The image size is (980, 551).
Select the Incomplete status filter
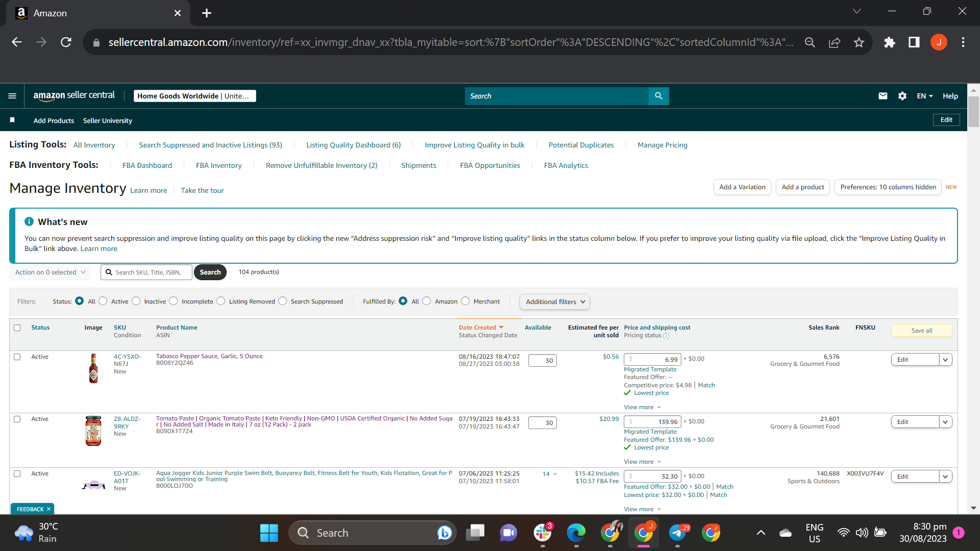(174, 301)
